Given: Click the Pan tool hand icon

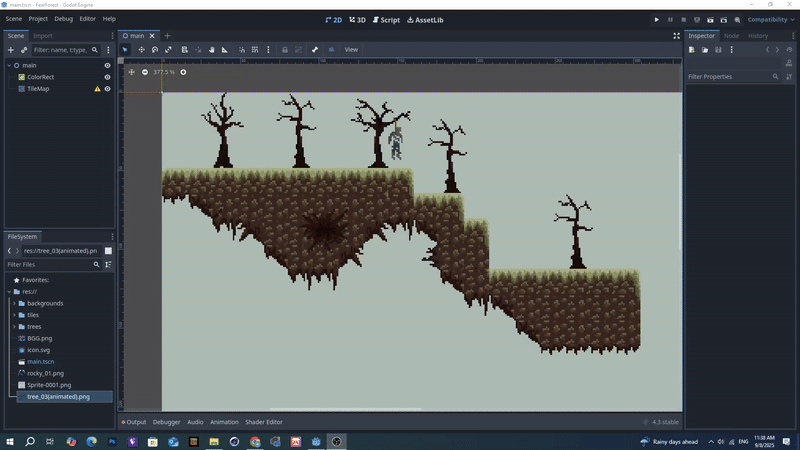Looking at the screenshot, I should click(211, 49).
